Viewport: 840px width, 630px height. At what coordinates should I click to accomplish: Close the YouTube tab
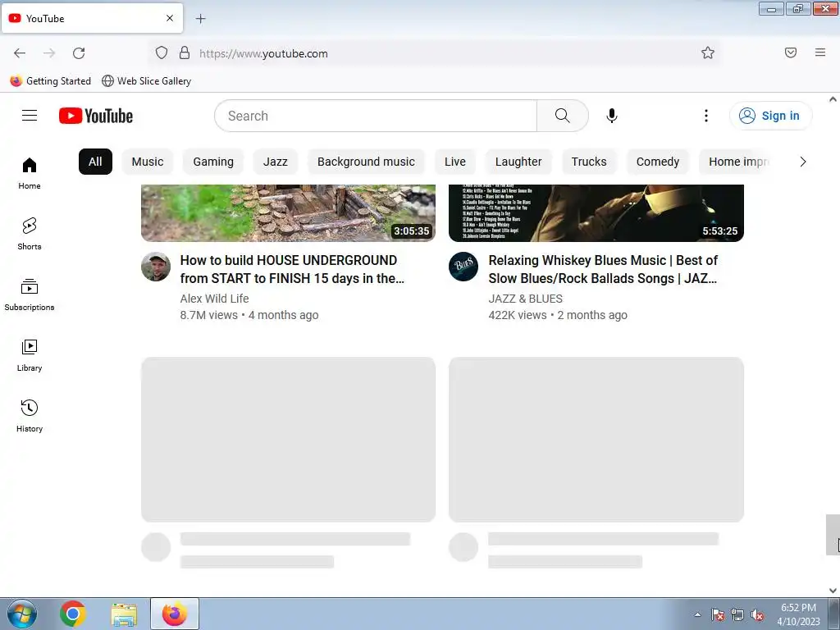point(170,18)
